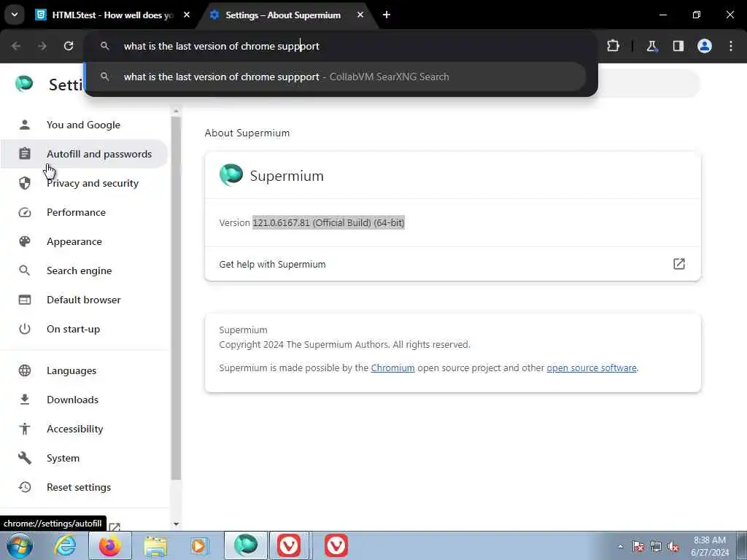
Task: Open System settings
Action: coord(84,458)
